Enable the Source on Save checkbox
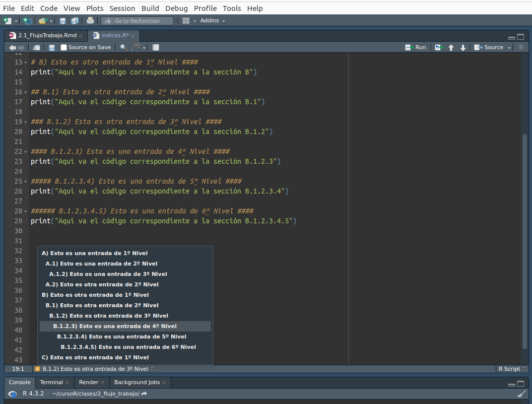The image size is (532, 404). point(64,48)
